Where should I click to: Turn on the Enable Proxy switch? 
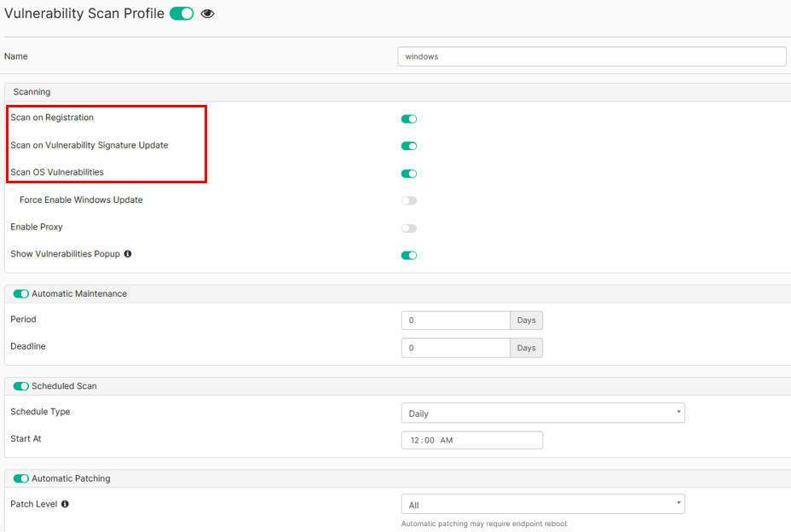(x=408, y=228)
